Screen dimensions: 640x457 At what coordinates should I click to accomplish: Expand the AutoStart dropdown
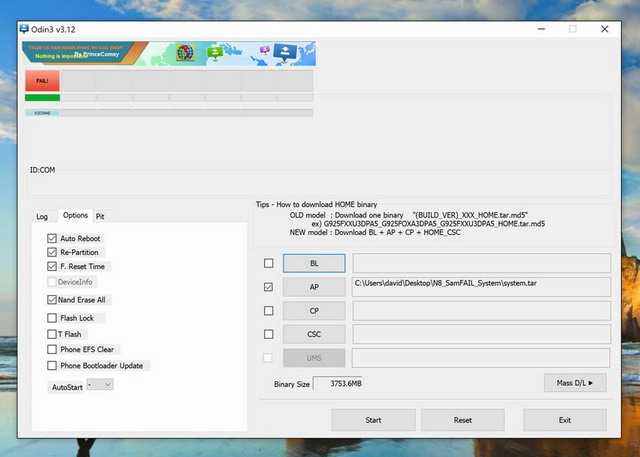click(x=100, y=384)
